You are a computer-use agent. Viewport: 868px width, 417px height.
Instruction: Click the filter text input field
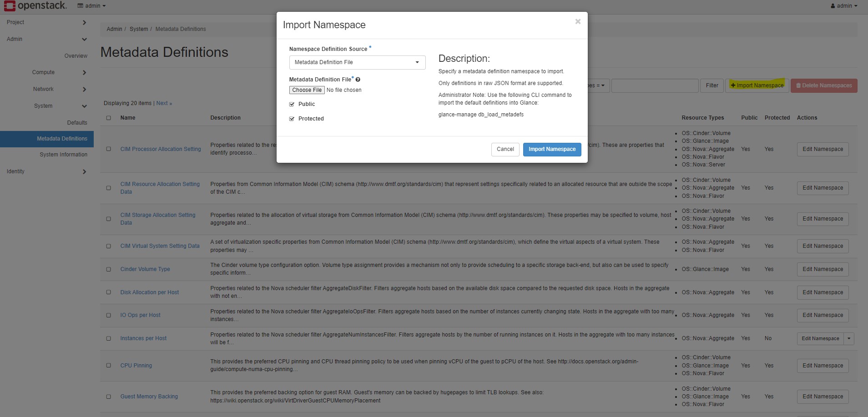click(x=655, y=85)
